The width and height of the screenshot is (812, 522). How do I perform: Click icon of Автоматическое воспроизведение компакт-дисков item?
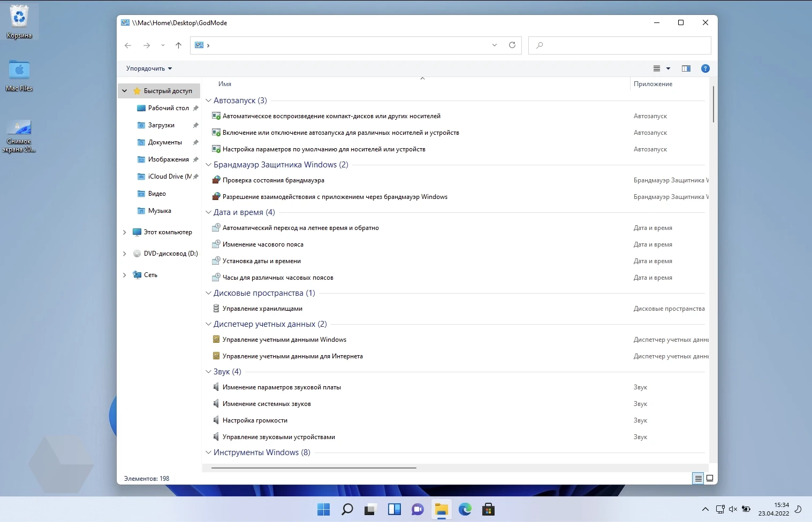[216, 116]
